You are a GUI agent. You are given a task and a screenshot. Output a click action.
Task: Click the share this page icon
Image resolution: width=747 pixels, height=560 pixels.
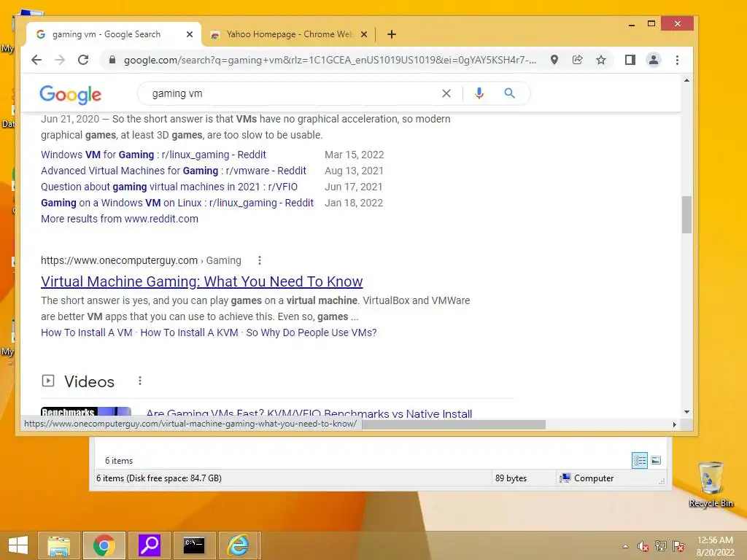578,60
